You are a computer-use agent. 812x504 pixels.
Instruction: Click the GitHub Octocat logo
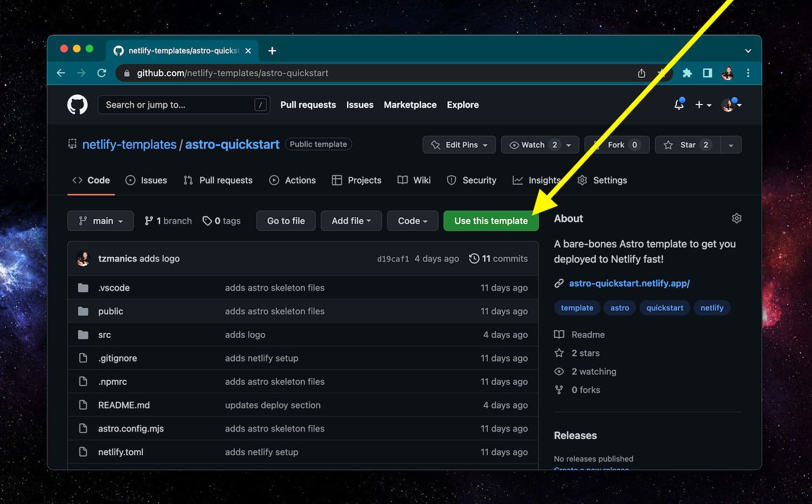(x=77, y=104)
